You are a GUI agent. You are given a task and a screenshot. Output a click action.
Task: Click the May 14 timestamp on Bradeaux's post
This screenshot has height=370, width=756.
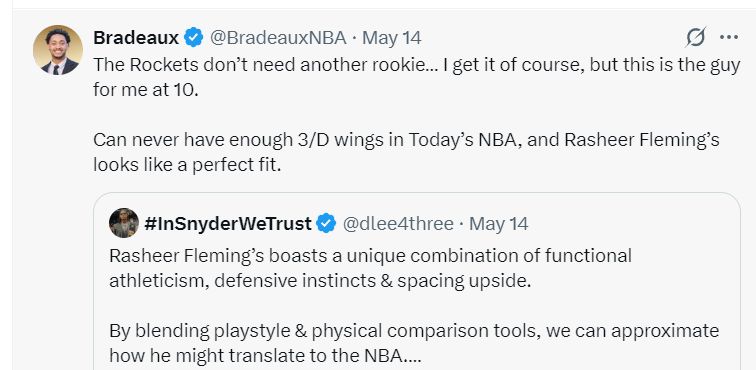coord(392,38)
